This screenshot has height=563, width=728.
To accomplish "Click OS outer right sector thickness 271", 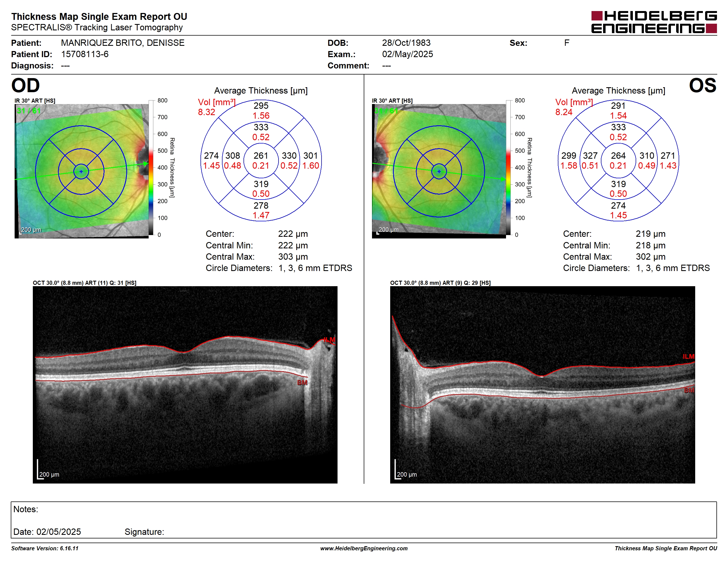I will click(x=668, y=155).
